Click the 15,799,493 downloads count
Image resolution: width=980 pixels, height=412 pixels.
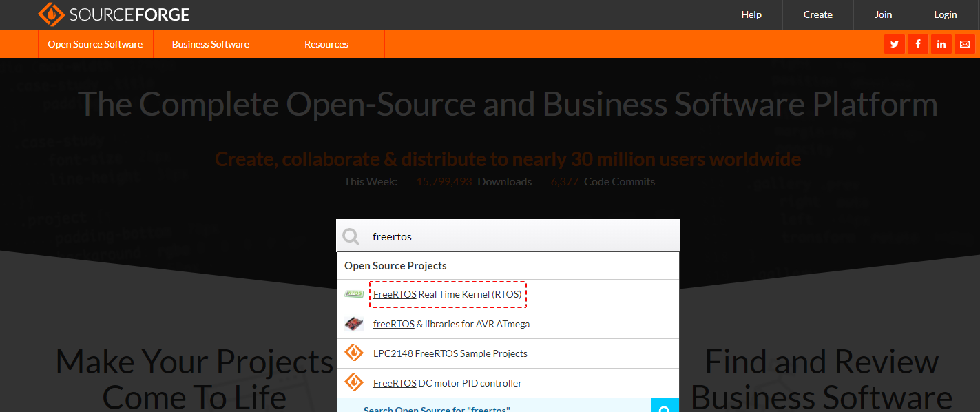444,182
